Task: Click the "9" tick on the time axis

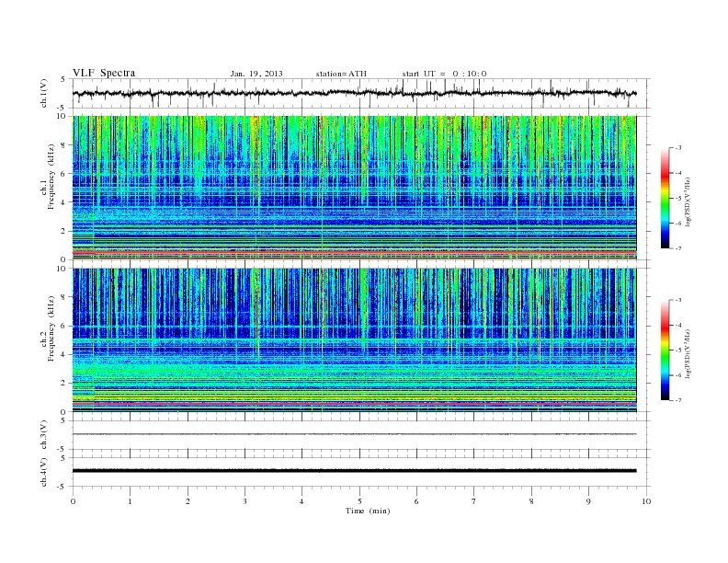Action: pyautogui.click(x=588, y=501)
